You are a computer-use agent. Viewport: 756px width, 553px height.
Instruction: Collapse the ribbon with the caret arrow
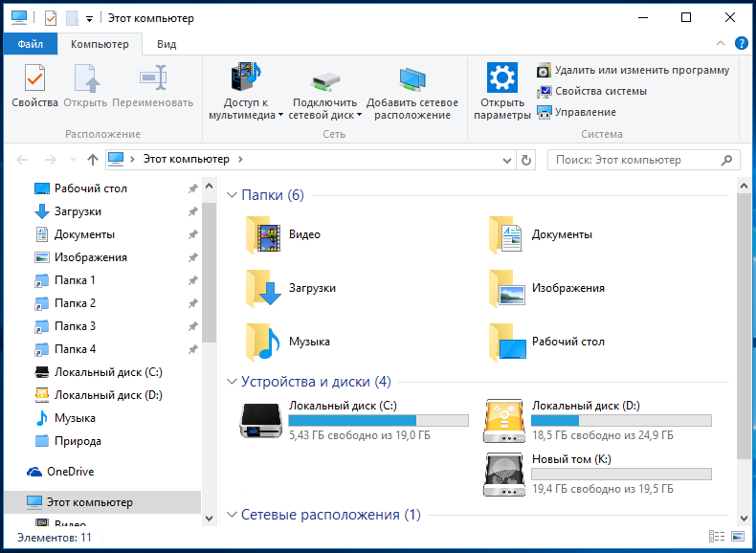[x=721, y=43]
